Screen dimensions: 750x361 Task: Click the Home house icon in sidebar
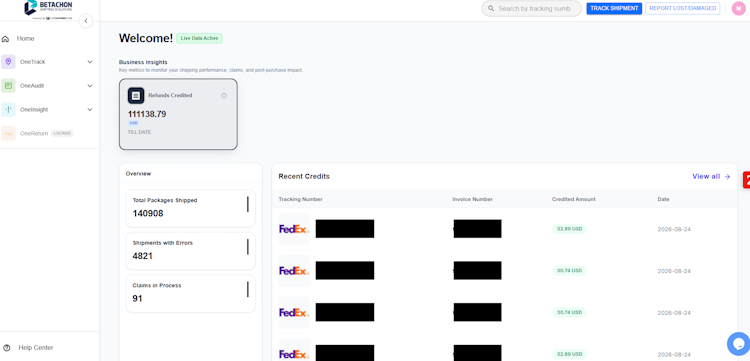point(6,39)
